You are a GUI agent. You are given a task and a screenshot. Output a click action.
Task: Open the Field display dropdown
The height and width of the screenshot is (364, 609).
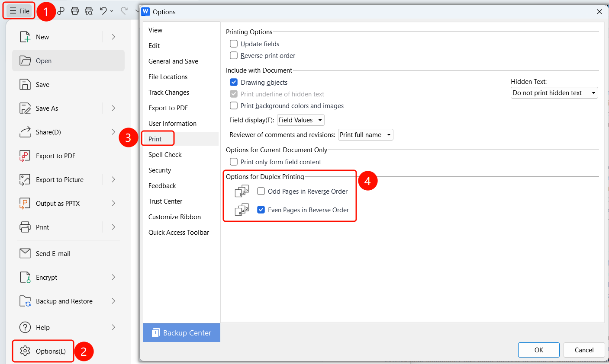click(300, 120)
